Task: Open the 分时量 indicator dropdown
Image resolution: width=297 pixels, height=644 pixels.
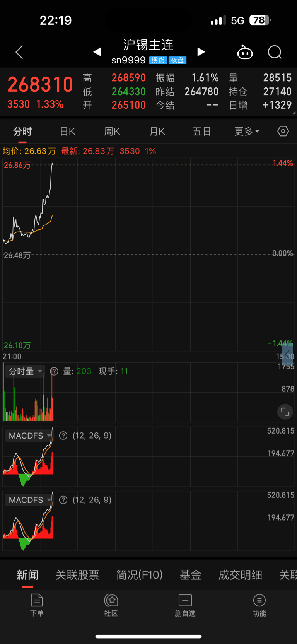Action: coord(25,371)
